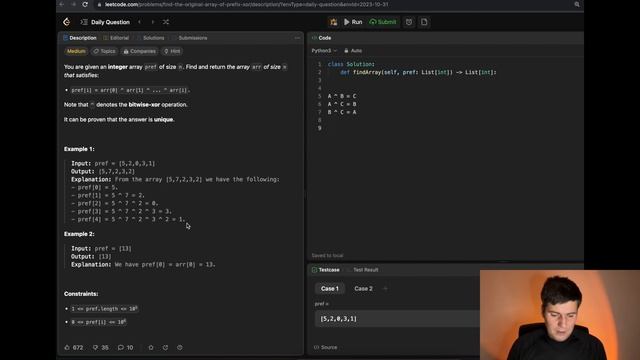The image size is (640, 360).
Task: Go to previous question arrow
Action: 140,22
